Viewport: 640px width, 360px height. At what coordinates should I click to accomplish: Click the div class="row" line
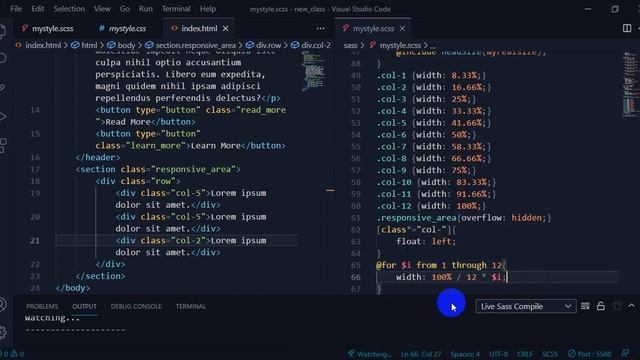(138, 181)
